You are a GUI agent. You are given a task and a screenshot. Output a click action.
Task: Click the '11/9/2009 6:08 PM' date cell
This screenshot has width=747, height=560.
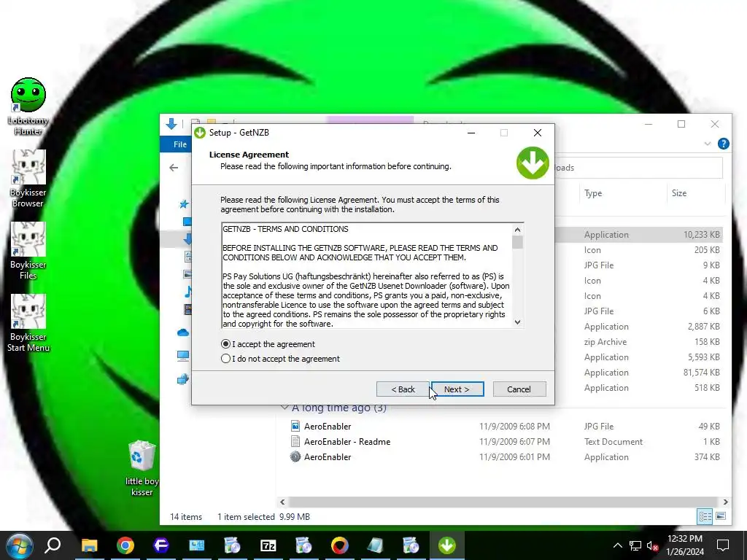[x=514, y=426]
